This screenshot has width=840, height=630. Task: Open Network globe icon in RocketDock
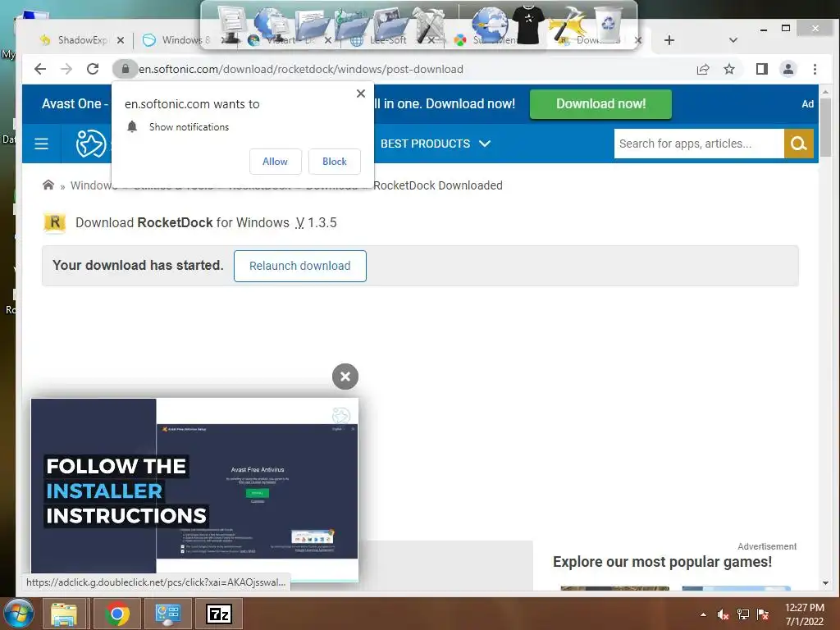(x=271, y=25)
